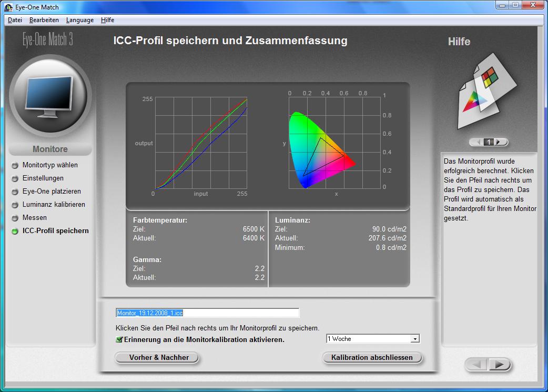Image resolution: width=548 pixels, height=392 pixels.
Task: Open the Bearbeiten menu
Action: tap(44, 20)
